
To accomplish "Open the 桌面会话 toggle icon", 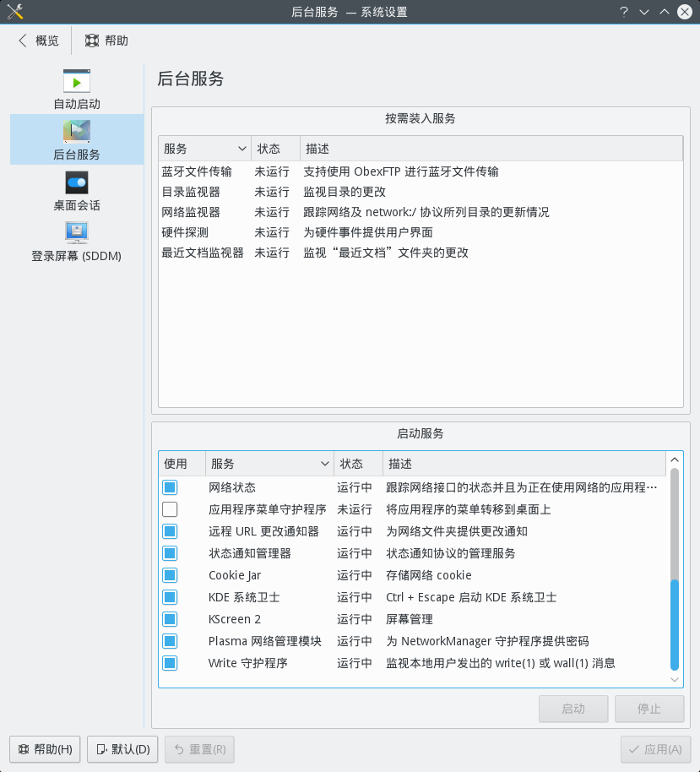I will tap(77, 182).
